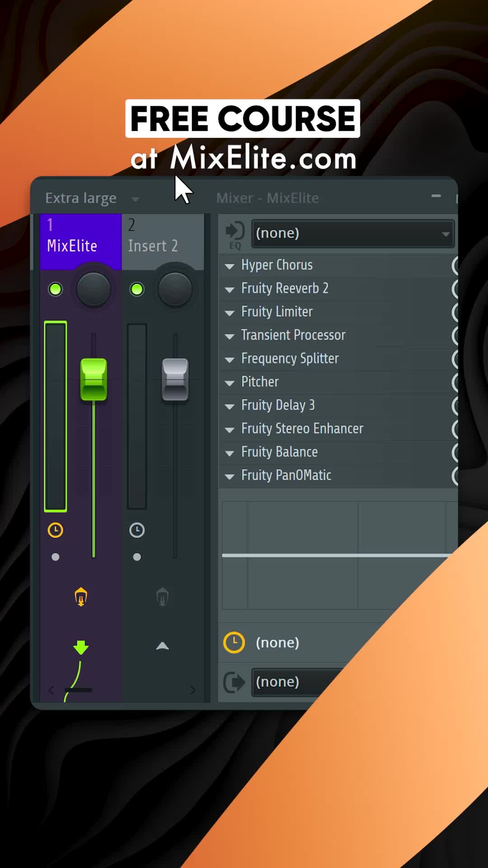
Task: Open the Pitcher slot menu arrow
Action: click(x=230, y=383)
